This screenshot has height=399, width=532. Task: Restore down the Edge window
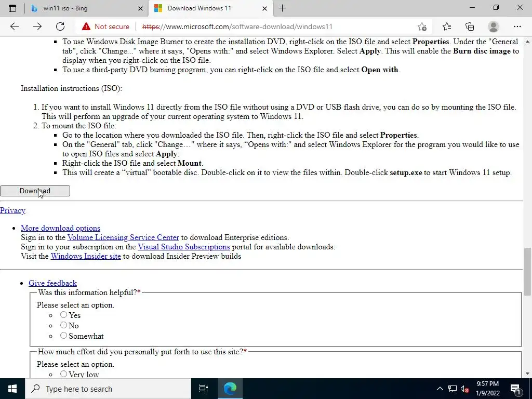(496, 8)
